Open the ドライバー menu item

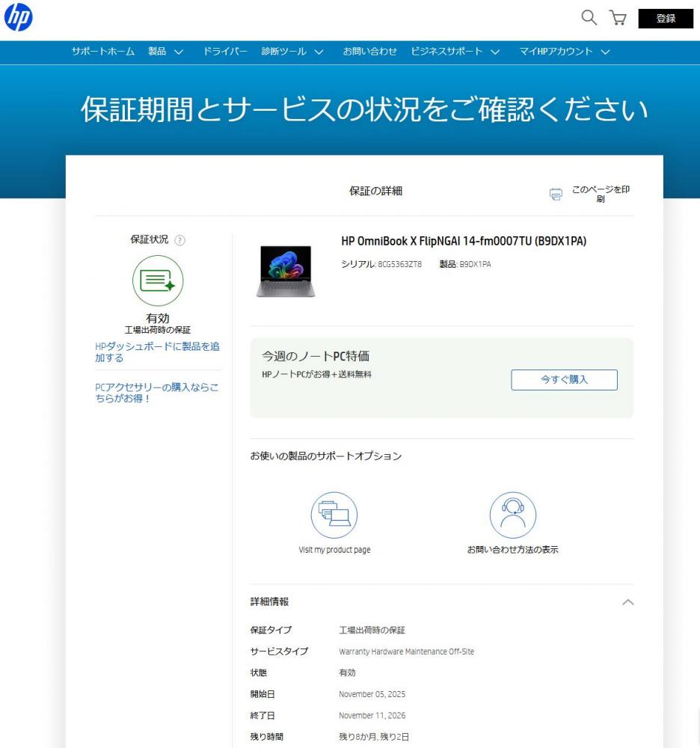pos(225,52)
